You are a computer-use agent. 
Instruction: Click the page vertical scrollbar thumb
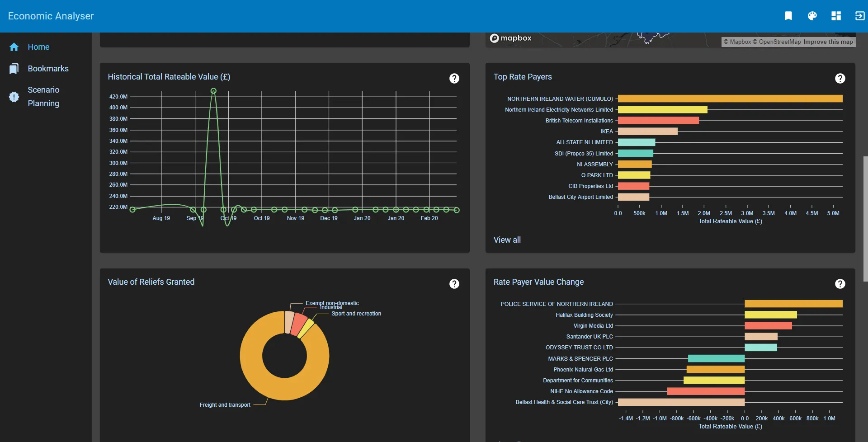click(865, 219)
